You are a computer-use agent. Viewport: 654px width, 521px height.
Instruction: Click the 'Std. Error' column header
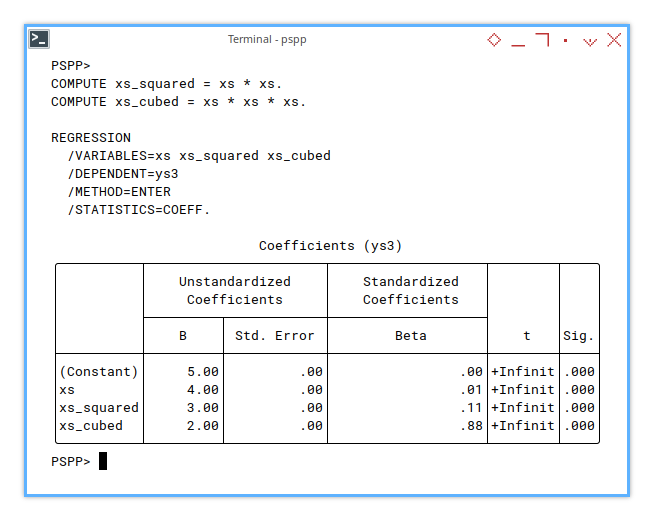click(275, 336)
